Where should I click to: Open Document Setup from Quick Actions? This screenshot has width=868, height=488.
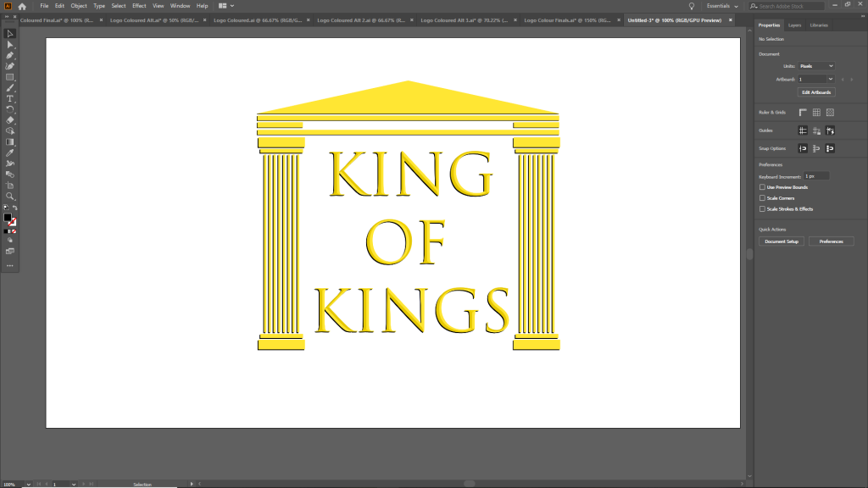click(x=782, y=241)
